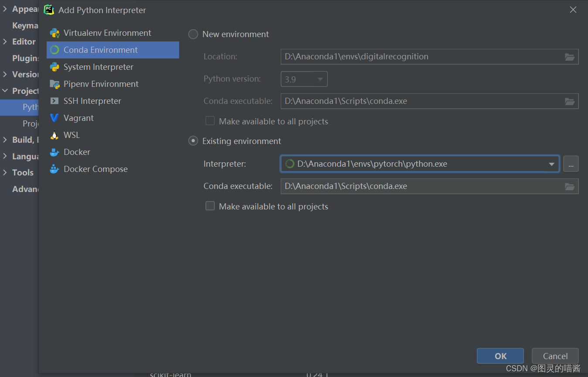Open the Python version 3.9 dropdown
This screenshot has height=377, width=588.
304,79
